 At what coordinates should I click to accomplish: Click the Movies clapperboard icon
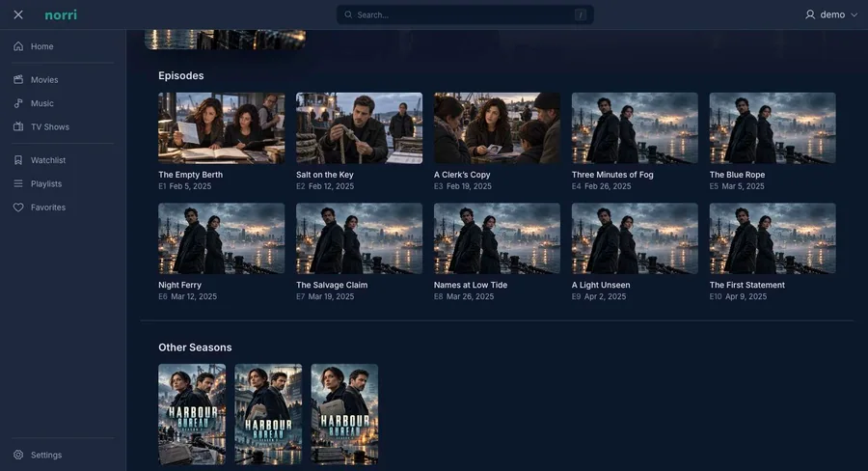[18, 80]
